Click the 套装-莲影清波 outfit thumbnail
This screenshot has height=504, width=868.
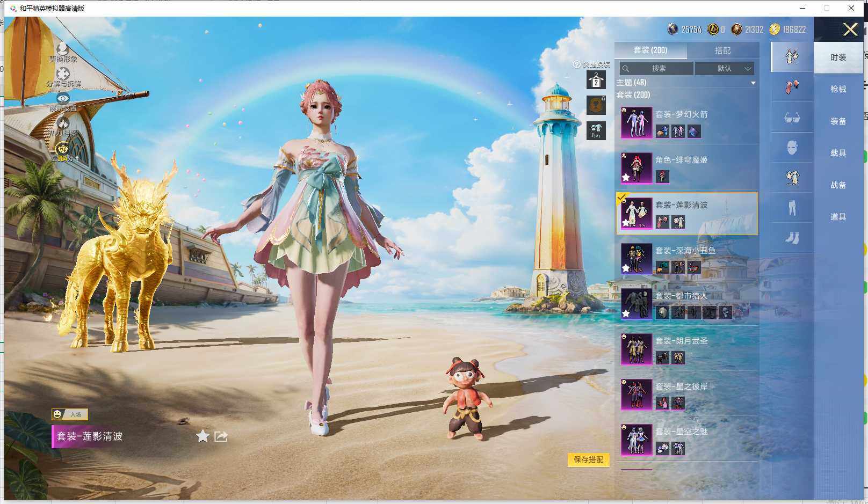pyautogui.click(x=636, y=213)
